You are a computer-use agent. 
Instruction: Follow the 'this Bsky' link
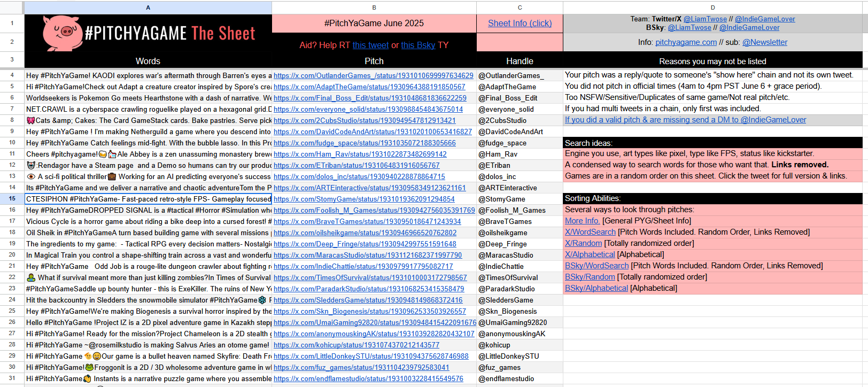(418, 45)
